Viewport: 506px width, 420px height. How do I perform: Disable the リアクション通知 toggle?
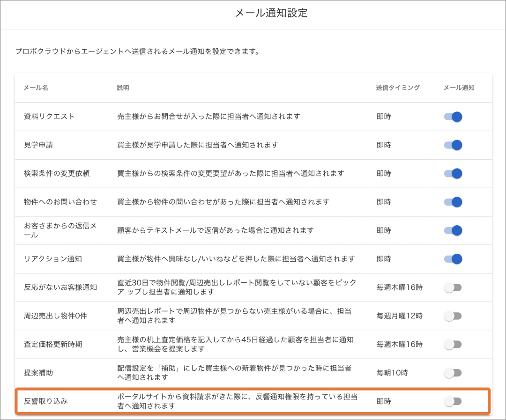coord(453,259)
